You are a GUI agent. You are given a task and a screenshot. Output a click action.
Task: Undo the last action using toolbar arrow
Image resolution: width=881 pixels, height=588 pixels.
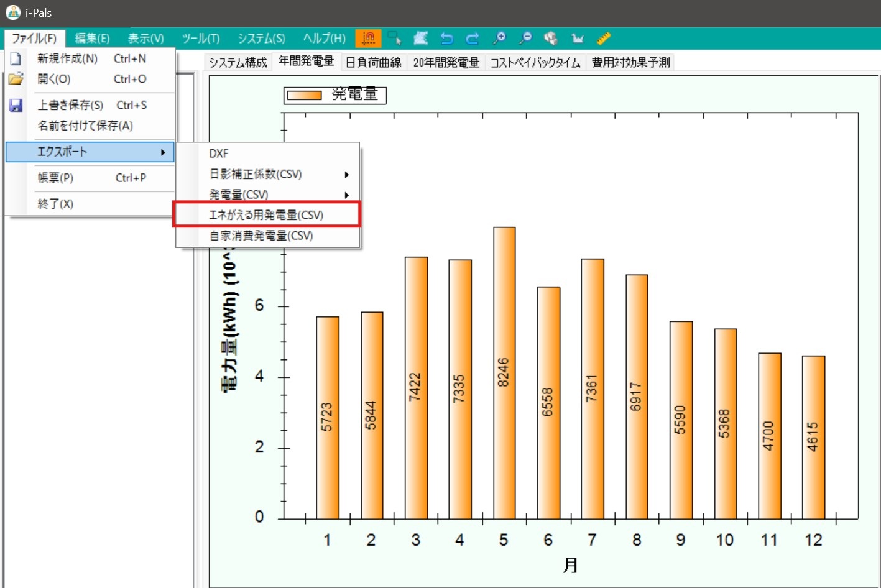tap(446, 39)
